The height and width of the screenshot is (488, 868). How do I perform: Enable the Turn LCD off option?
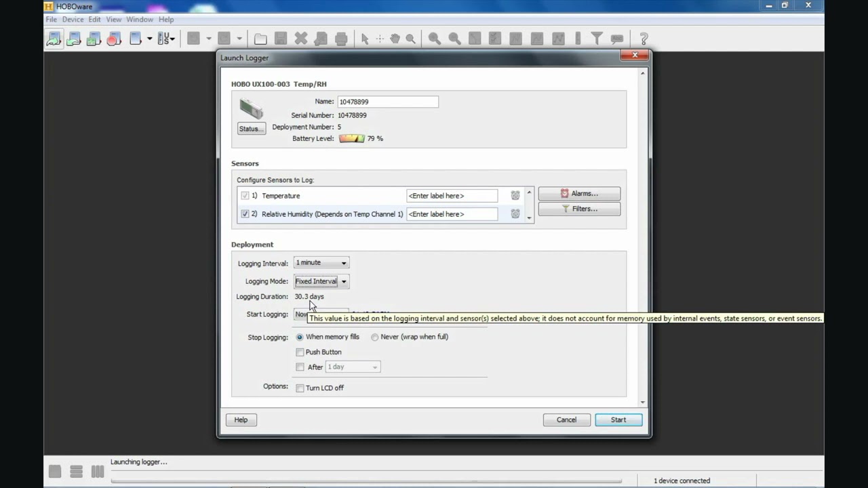coord(300,388)
